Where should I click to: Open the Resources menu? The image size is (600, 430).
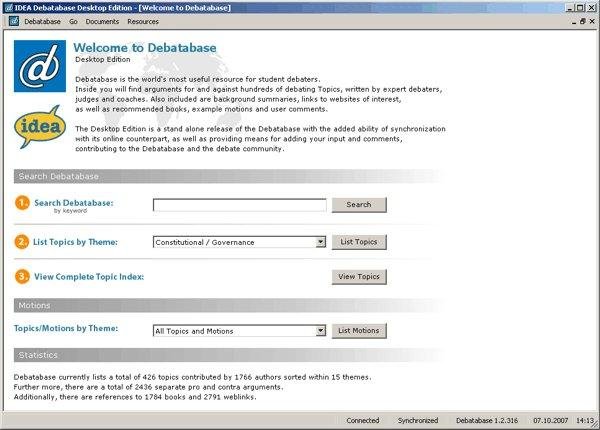point(143,21)
